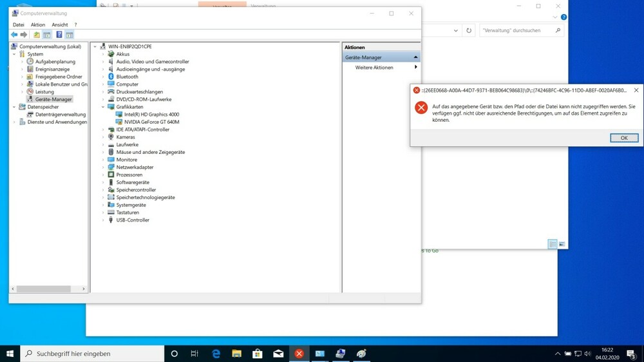The width and height of the screenshot is (644, 362).
Task: Open the Ansicht menu
Action: pyautogui.click(x=60, y=25)
